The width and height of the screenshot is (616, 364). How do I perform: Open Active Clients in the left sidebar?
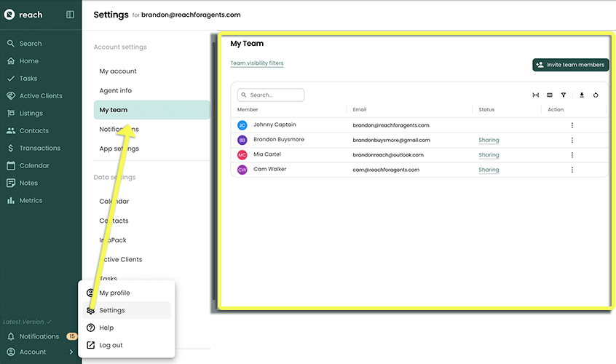point(40,96)
